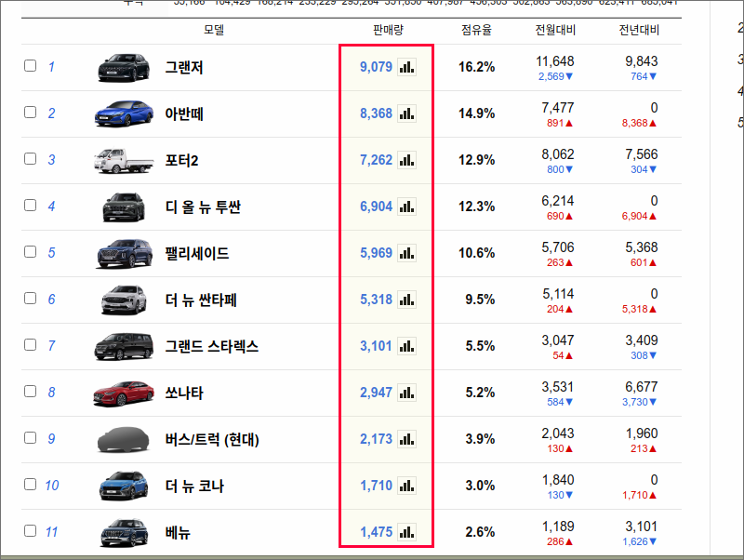Click the 팰리세이드 SUV thumbnail

tap(125, 253)
